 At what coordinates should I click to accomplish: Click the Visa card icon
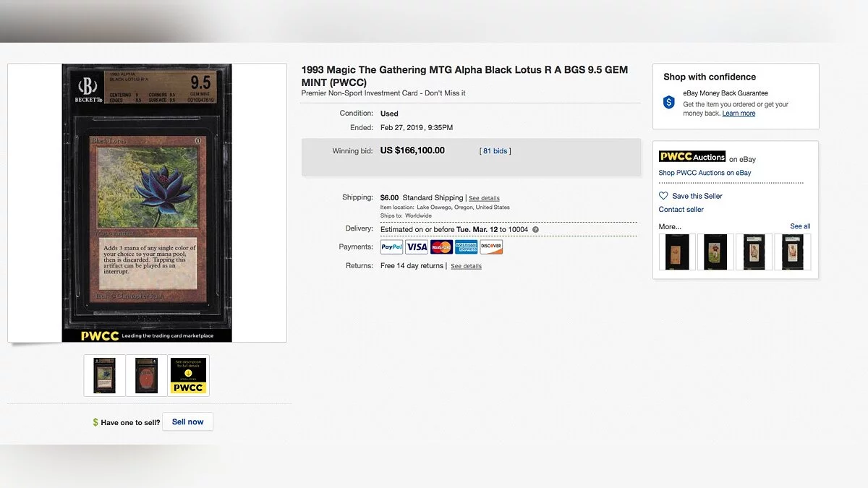tap(417, 247)
